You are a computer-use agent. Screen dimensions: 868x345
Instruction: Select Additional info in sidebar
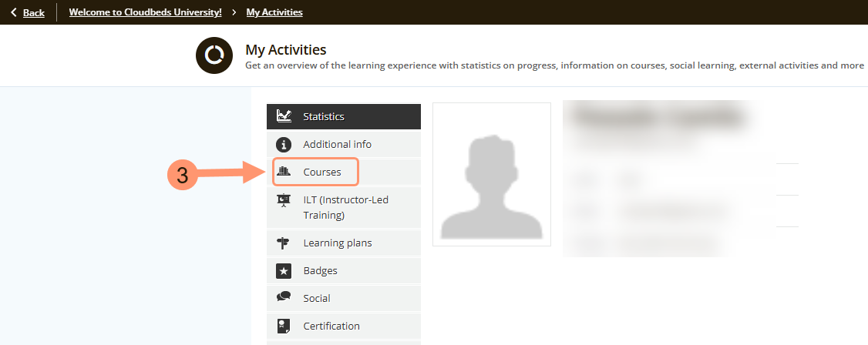337,144
